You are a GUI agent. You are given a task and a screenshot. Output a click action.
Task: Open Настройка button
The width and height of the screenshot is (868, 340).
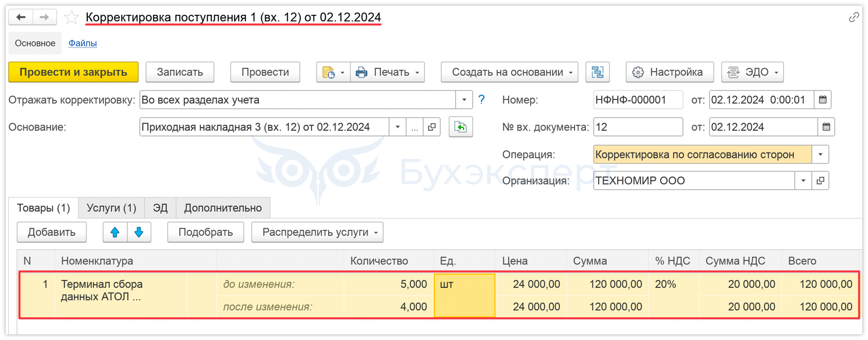tap(670, 72)
